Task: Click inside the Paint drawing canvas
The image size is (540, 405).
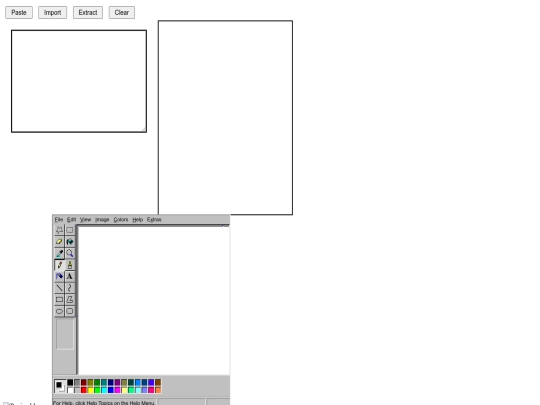Action: [x=154, y=300]
